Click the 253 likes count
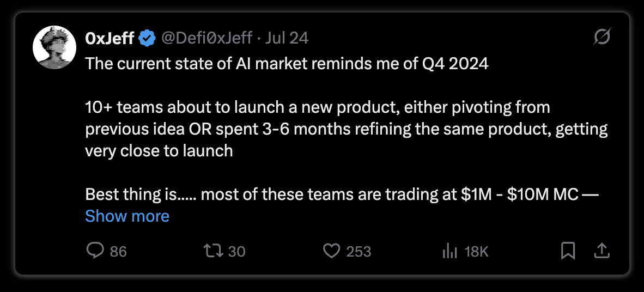 pos(359,251)
